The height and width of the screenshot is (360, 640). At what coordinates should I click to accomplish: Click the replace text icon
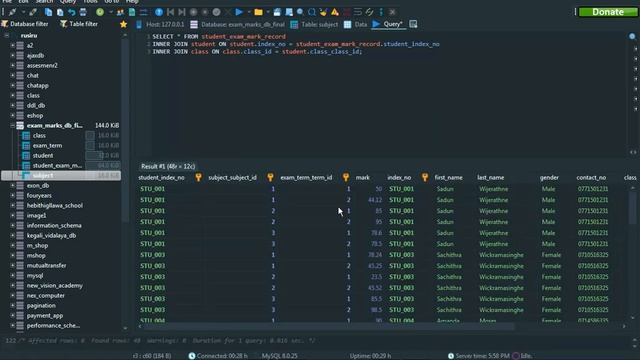(312, 12)
